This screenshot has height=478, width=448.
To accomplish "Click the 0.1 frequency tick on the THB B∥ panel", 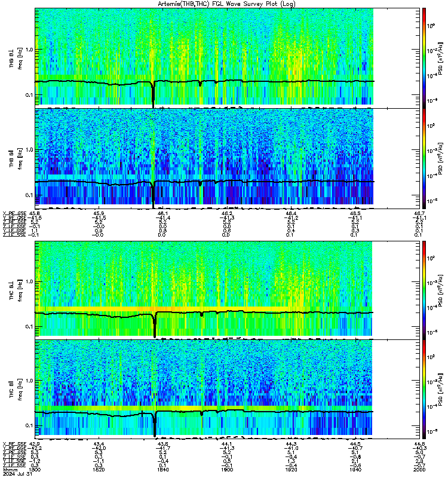I will tap(29, 195).
